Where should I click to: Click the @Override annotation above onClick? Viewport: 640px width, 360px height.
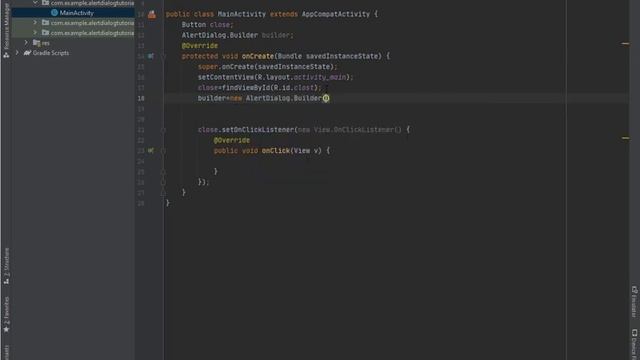tap(232, 140)
